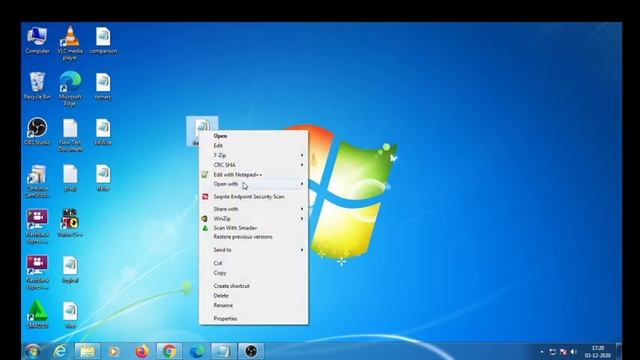
Task: Expand the Send to submenu arrow
Action: [x=302, y=250]
